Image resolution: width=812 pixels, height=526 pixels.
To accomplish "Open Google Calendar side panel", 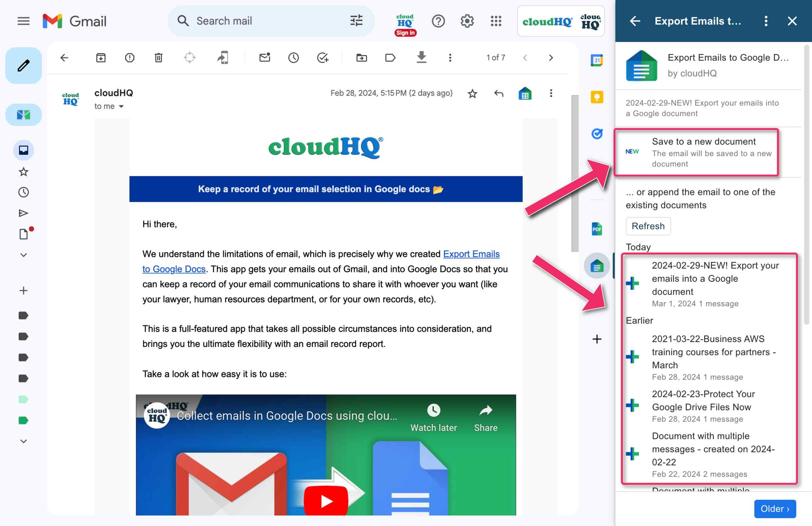I will [596, 60].
